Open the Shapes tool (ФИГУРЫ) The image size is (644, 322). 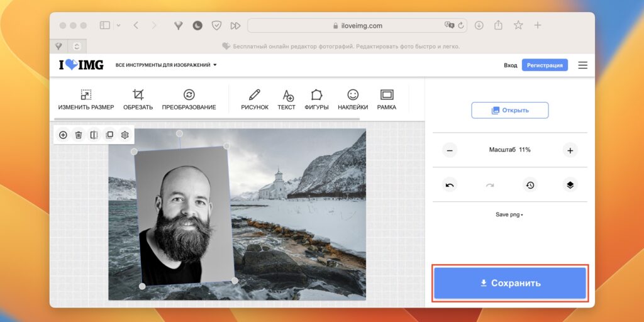317,100
